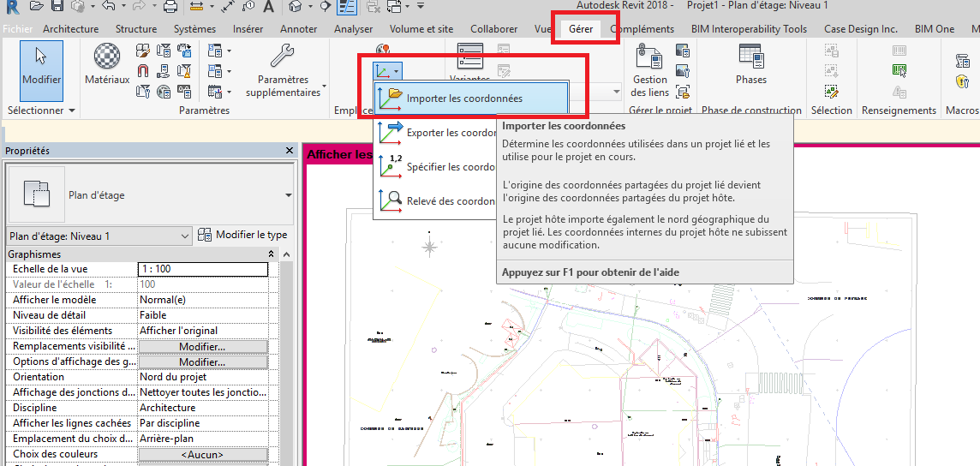This screenshot has height=466, width=980.
Task: Select Relevé des coordonnées menu entry
Action: [436, 201]
